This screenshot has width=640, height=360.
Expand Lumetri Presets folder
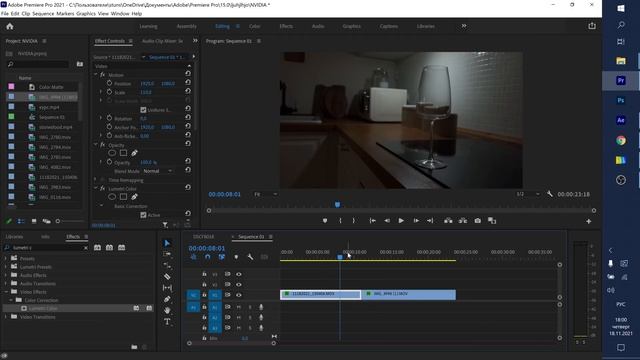6,267
